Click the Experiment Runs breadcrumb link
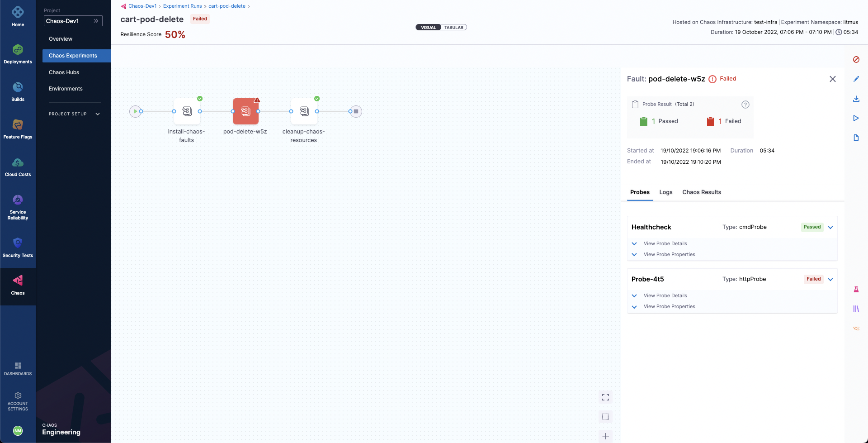Viewport: 868px width, 443px height. (x=182, y=6)
